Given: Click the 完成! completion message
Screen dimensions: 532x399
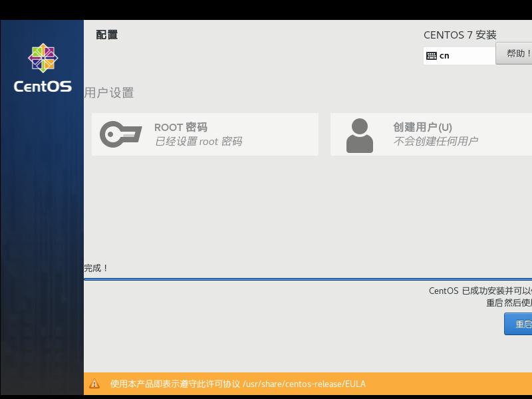Looking at the screenshot, I should [95, 267].
